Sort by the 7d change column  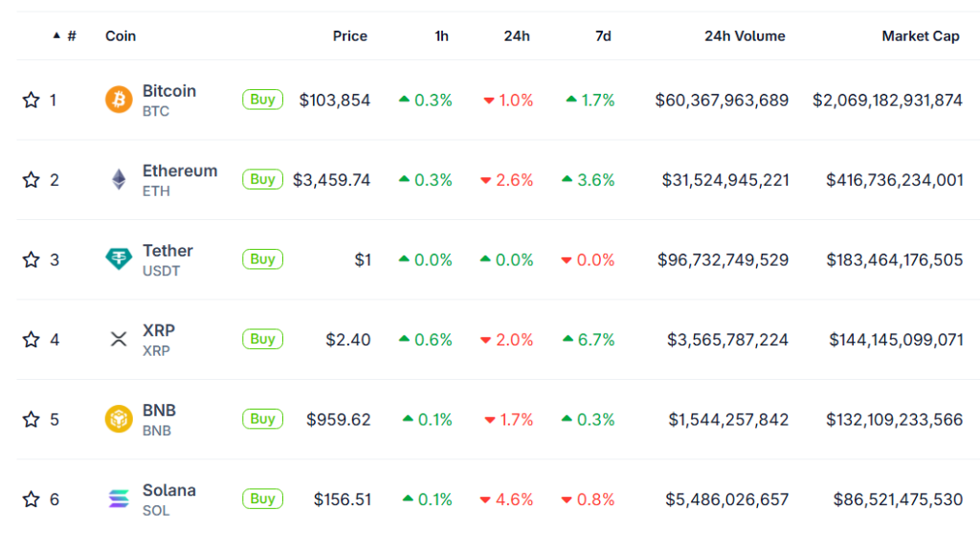coord(602,36)
